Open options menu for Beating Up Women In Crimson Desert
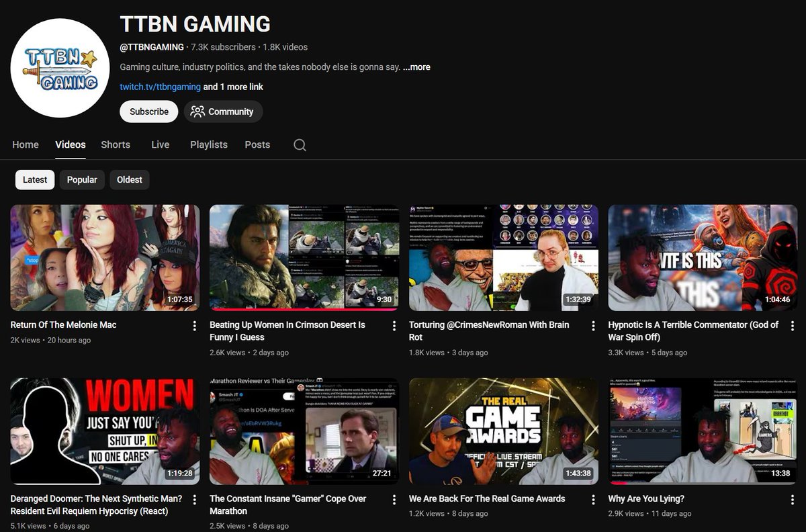Screen dimensions: 806x532 point(394,326)
